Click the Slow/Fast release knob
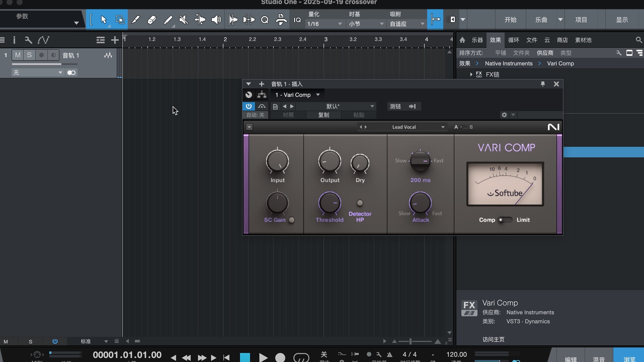 point(420,161)
